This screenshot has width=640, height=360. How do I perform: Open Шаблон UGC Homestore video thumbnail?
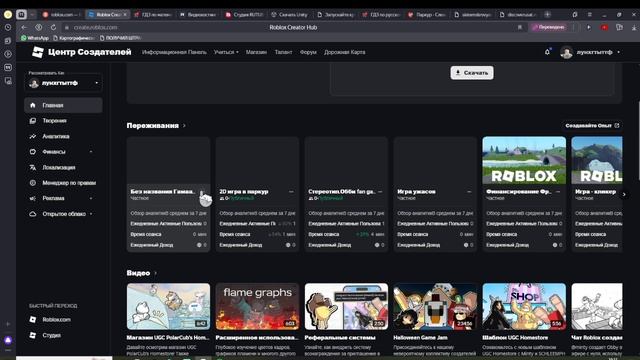pos(524,306)
